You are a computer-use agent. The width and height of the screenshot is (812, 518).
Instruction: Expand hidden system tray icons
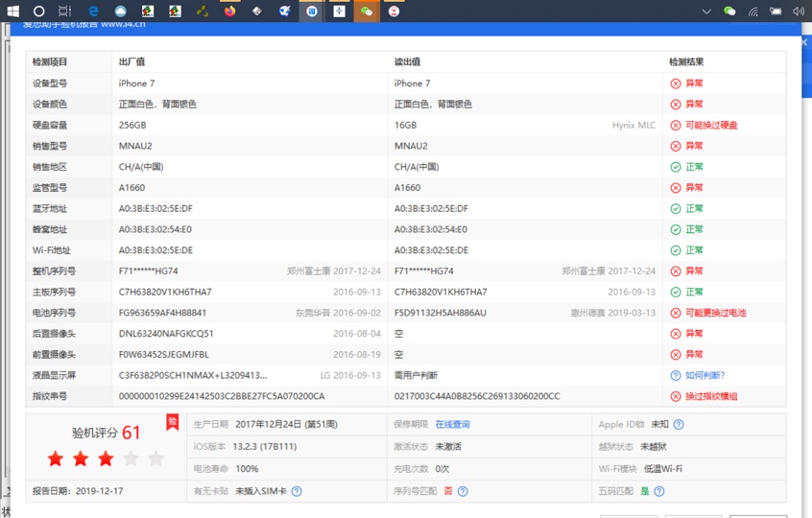click(x=706, y=12)
